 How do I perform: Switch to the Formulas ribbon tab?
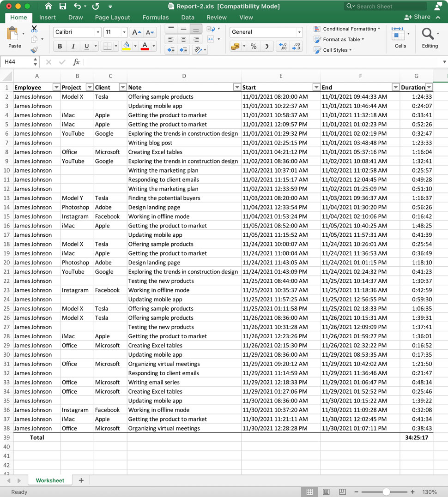[155, 17]
